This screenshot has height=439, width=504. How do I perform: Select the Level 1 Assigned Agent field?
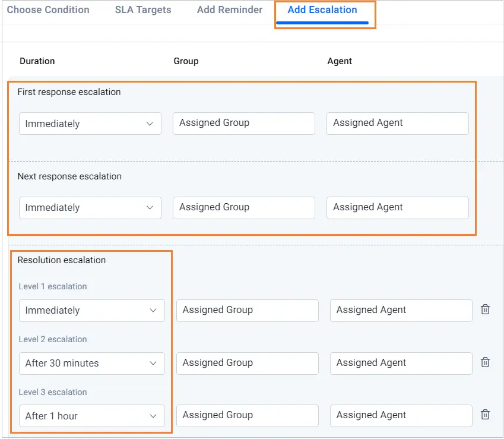(401, 310)
